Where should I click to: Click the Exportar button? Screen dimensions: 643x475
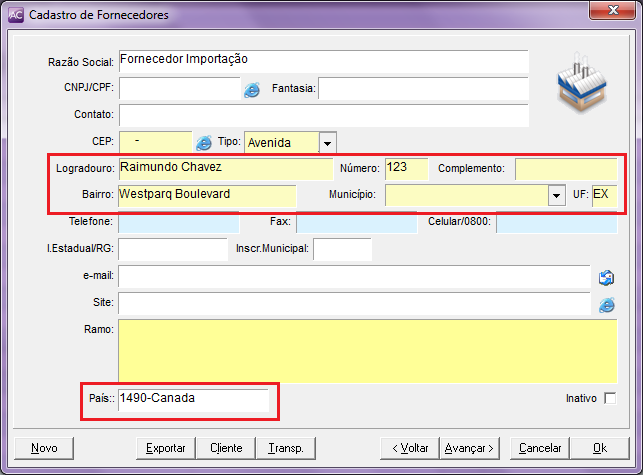point(166,448)
